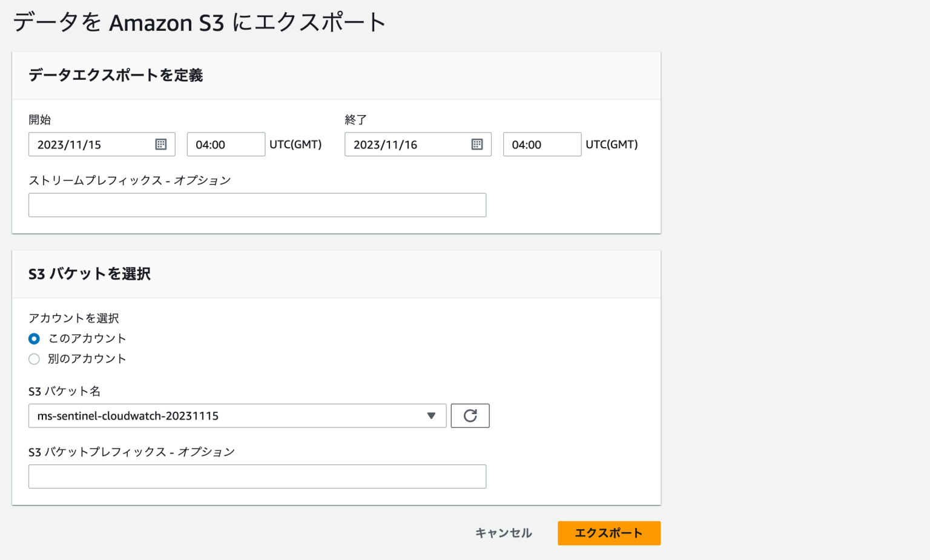This screenshot has width=930, height=560.
Task: Click the S3 バケットプレフィックス input field
Action: (257, 476)
